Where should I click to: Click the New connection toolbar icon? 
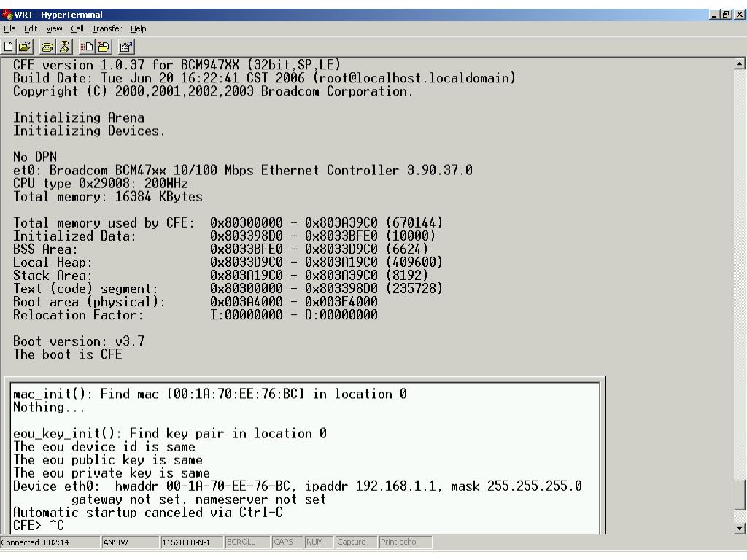pyautogui.click(x=9, y=47)
